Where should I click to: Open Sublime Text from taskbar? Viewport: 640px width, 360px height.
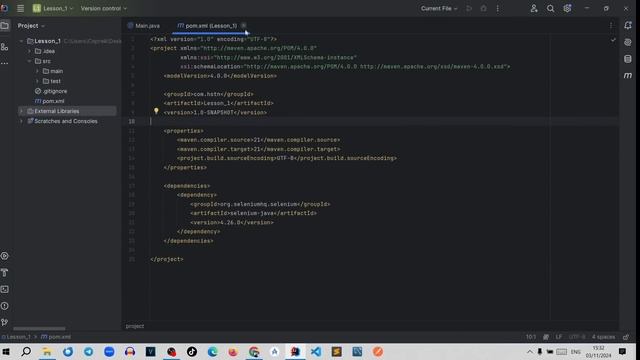pyautogui.click(x=337, y=351)
